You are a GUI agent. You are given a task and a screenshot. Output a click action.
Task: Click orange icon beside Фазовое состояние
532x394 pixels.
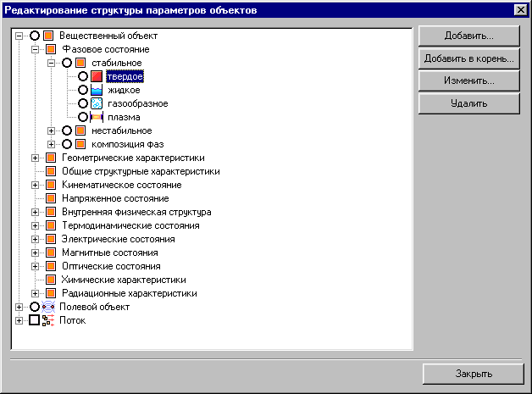[x=51, y=49]
